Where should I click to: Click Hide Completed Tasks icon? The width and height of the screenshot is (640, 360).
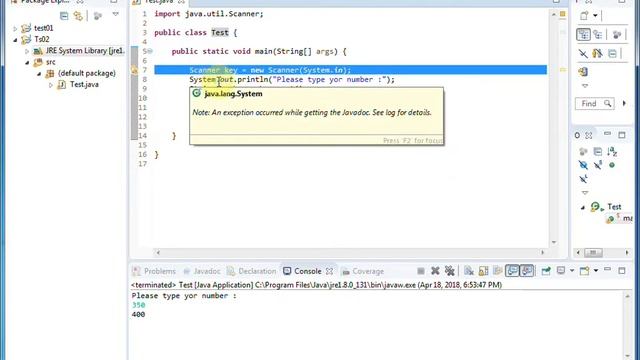pyautogui.click(x=583, y=53)
